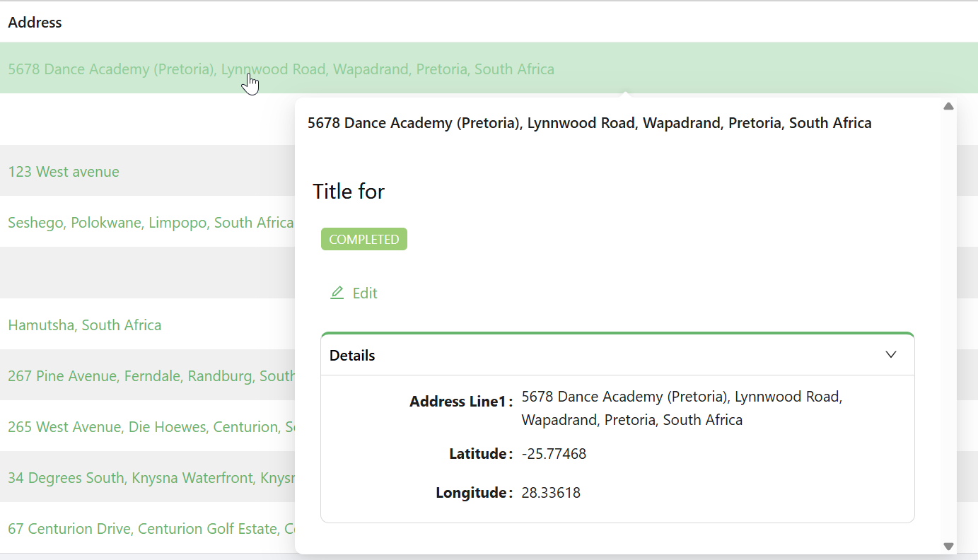978x560 pixels.
Task: Click the Edit text button
Action: tap(365, 293)
